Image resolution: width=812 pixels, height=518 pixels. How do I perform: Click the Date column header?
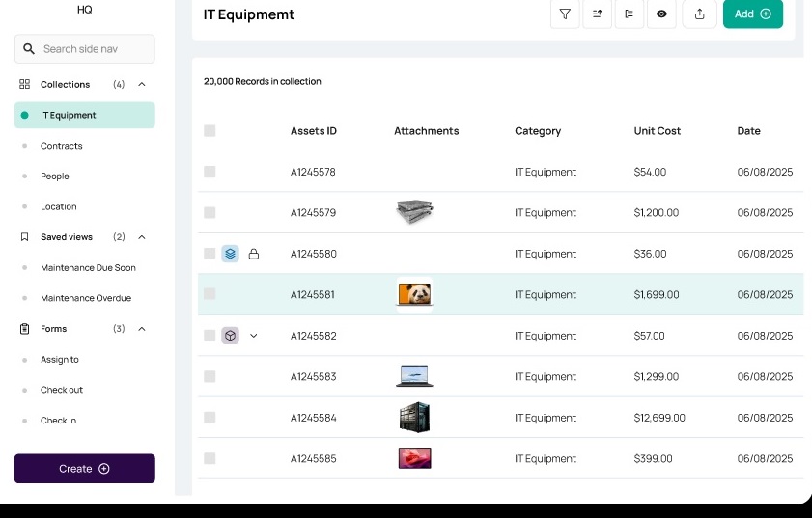(x=749, y=131)
